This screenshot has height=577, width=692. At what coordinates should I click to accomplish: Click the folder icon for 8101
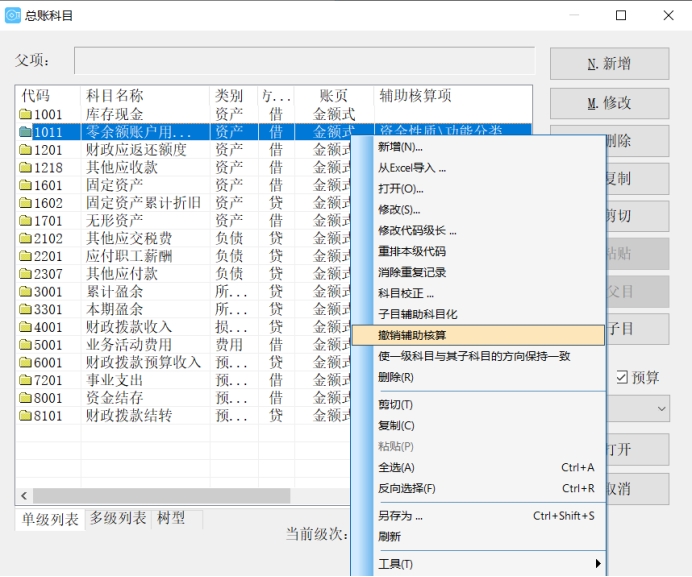26,415
